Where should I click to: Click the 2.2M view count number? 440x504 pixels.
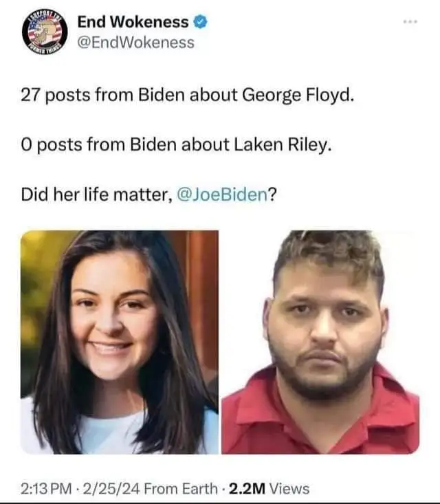pos(247,489)
